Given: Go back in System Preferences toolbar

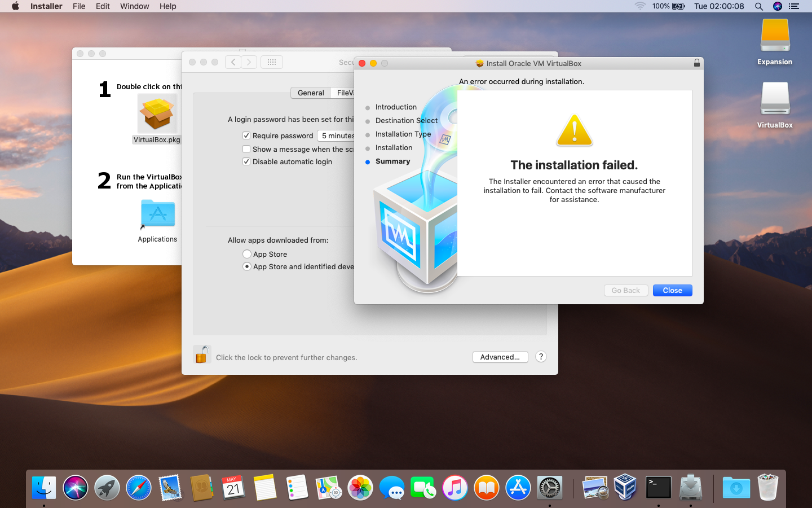Looking at the screenshot, I should [233, 62].
